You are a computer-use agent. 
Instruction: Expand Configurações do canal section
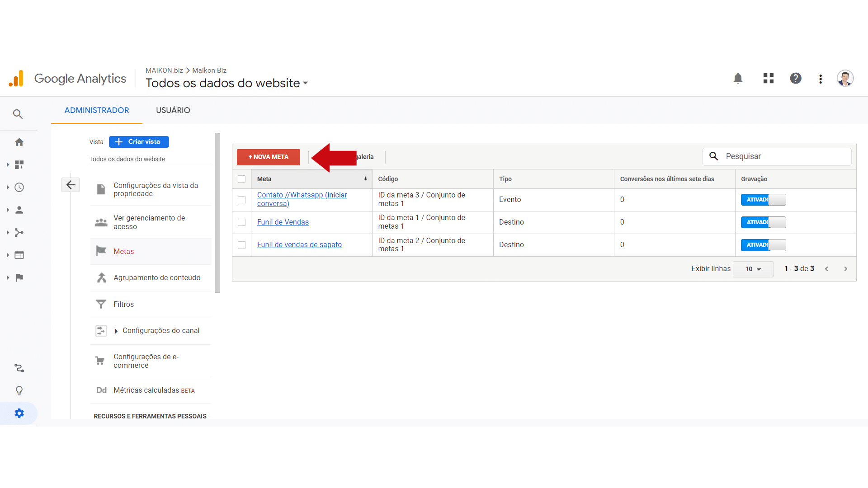pos(116,331)
